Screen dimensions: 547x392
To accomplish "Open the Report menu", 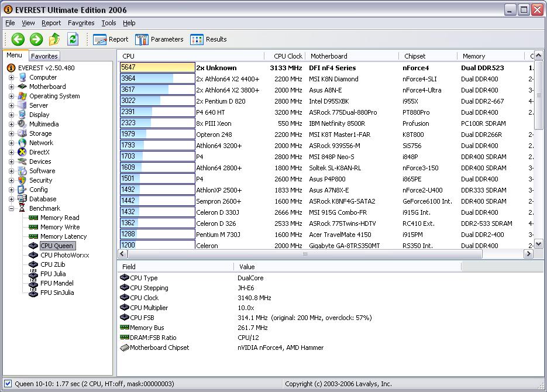I will (51, 23).
